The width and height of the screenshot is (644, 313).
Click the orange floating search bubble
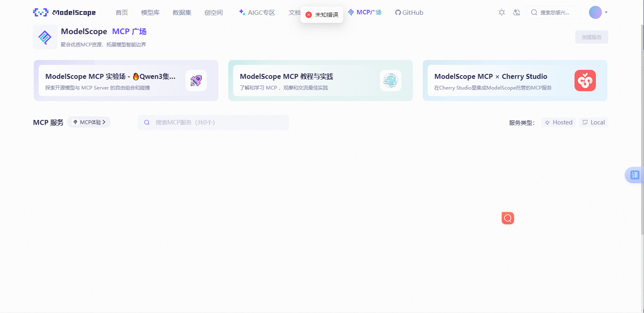pos(508,218)
